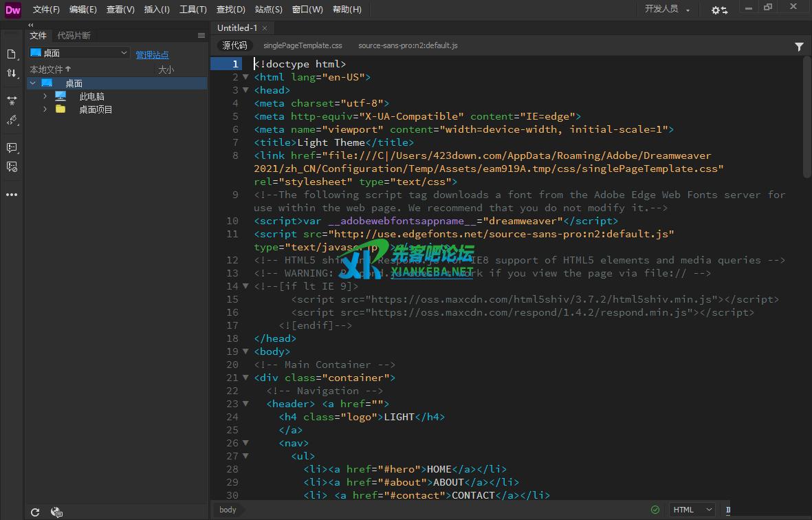Click the Expand All code icon
The image size is (812, 520).
12,100
